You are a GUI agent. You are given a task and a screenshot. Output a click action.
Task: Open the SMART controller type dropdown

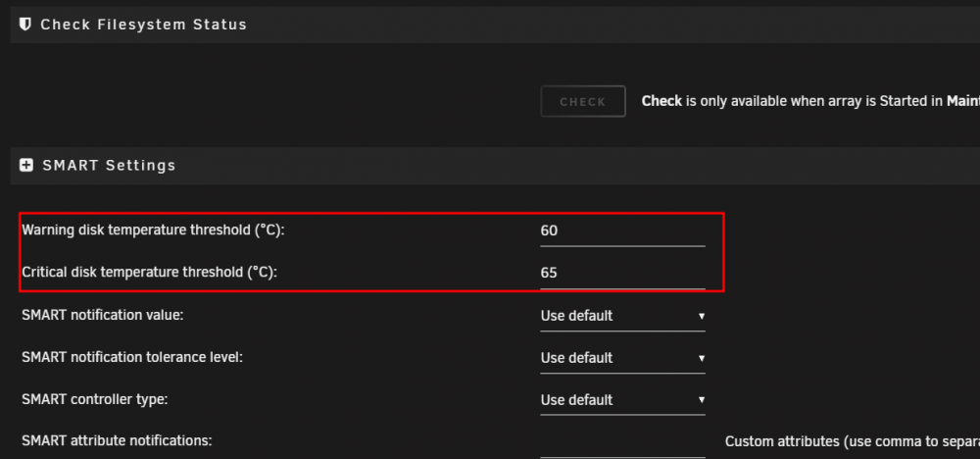coord(622,400)
